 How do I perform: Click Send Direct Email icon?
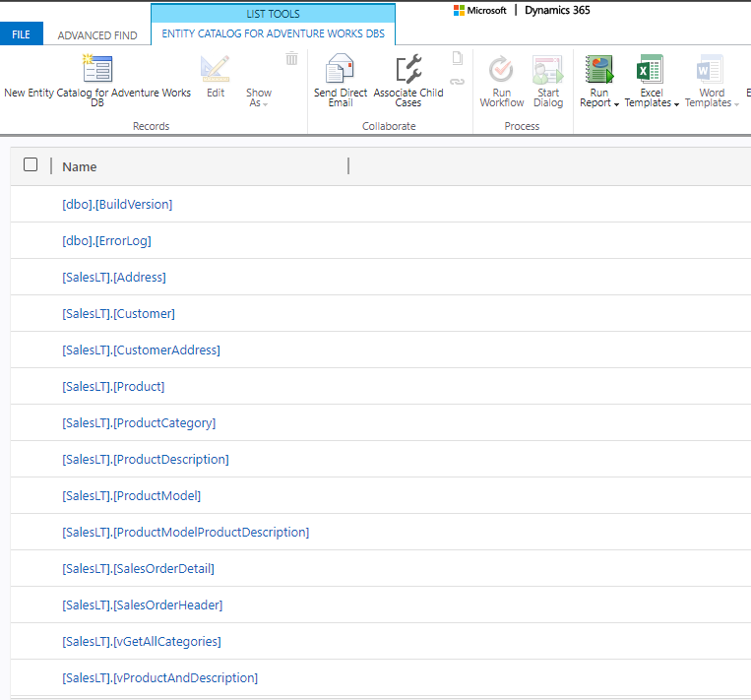[340, 69]
